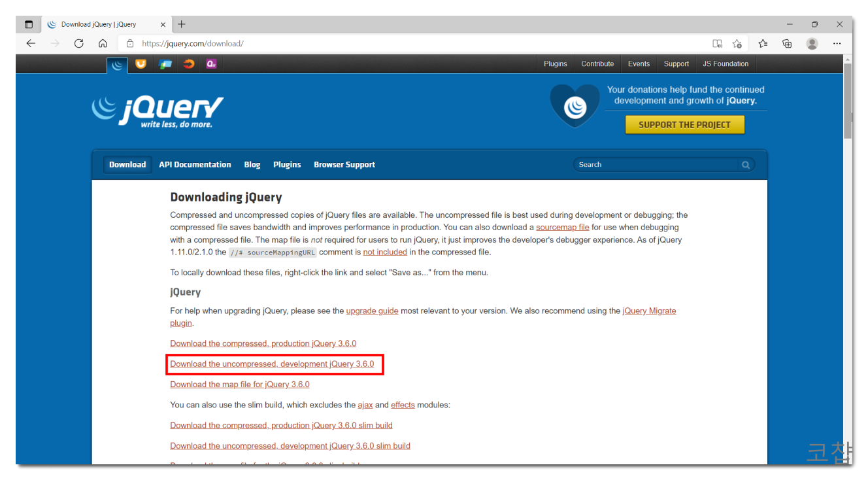This screenshot has height=480, width=868.
Task: Open the 'not included' link
Action: tap(385, 252)
